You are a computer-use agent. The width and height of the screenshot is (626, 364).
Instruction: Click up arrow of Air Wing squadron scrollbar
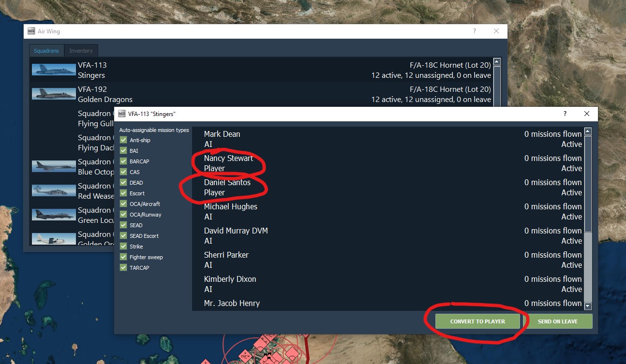click(x=497, y=62)
